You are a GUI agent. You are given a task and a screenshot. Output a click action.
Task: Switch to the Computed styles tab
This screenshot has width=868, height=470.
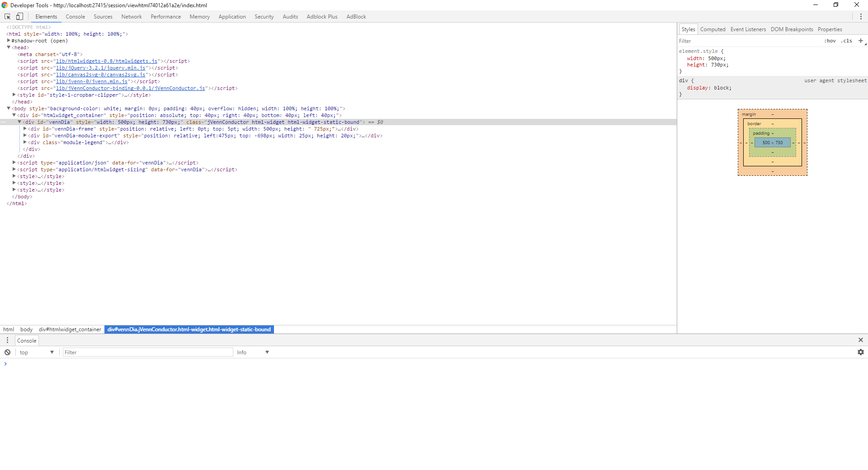pyautogui.click(x=713, y=29)
